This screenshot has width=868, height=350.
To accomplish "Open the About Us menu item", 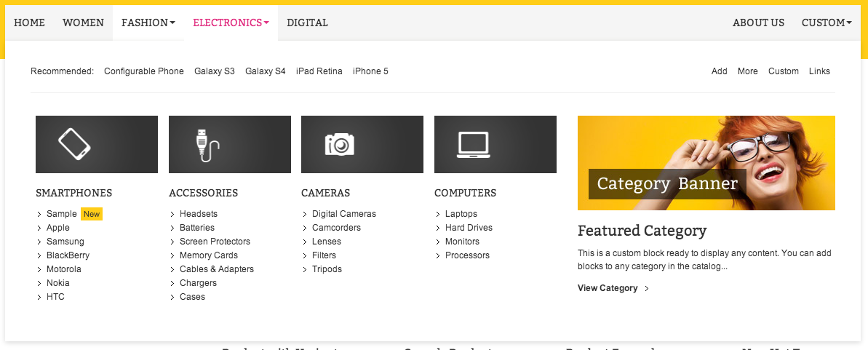I will coord(758,23).
